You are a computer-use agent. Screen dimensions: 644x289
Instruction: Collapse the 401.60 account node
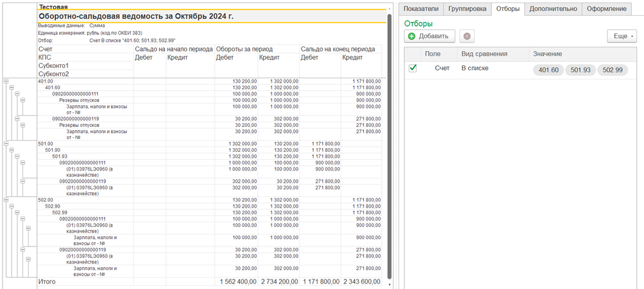tap(12, 87)
